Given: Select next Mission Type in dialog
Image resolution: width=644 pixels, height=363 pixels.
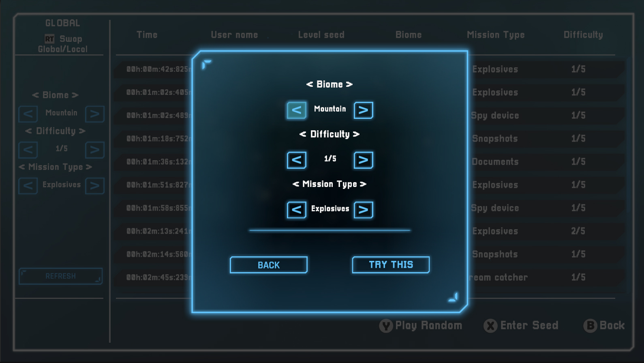Looking at the screenshot, I should [x=363, y=210].
